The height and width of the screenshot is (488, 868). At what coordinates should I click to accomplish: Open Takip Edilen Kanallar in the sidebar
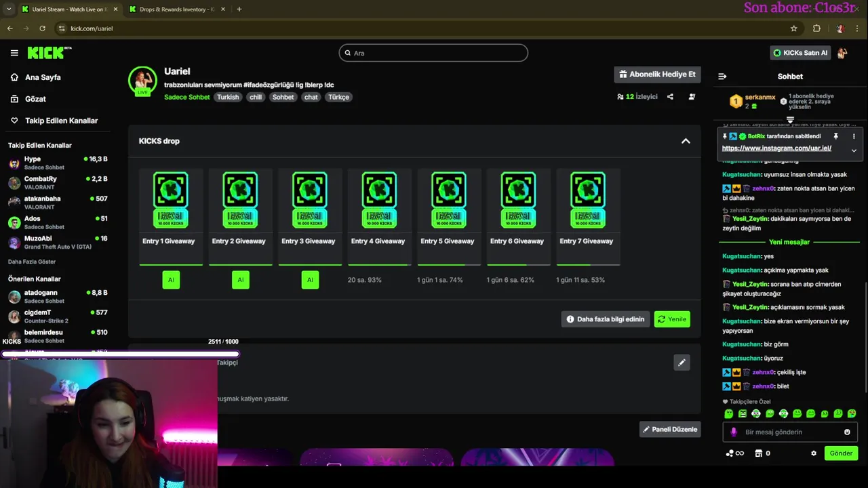click(61, 121)
